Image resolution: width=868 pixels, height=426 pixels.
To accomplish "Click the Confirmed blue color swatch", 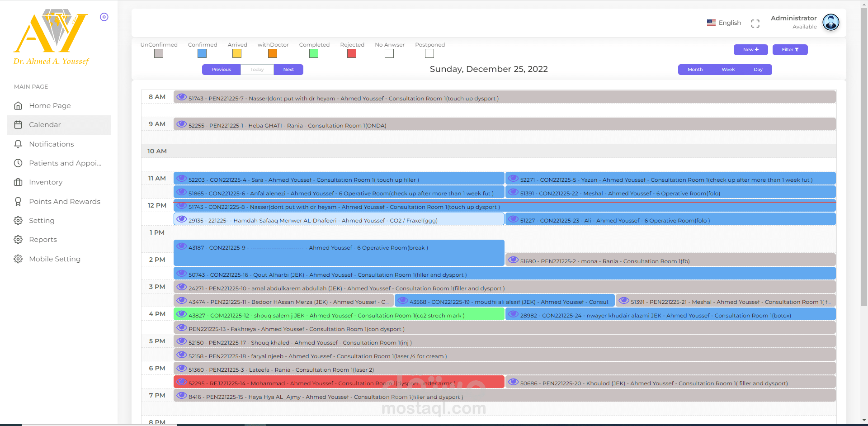I will [x=201, y=53].
